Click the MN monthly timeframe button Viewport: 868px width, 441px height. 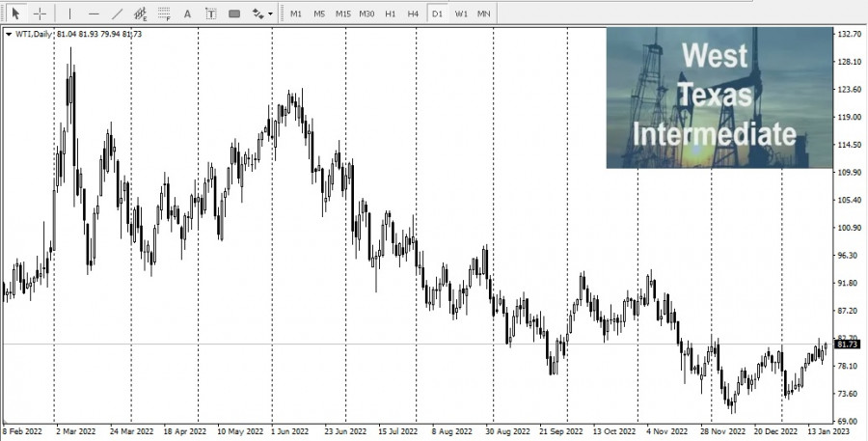483,14
